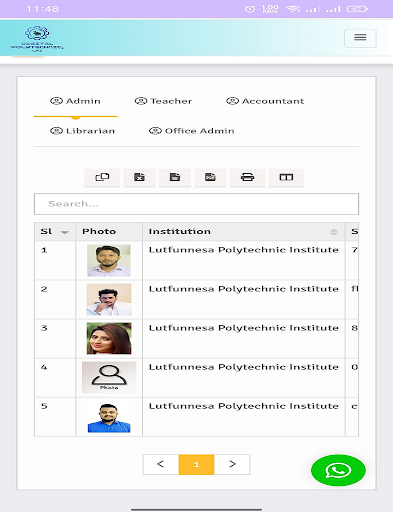Click the CSV file export icon
Viewport: 393px width, 512px height.
[x=175, y=177]
